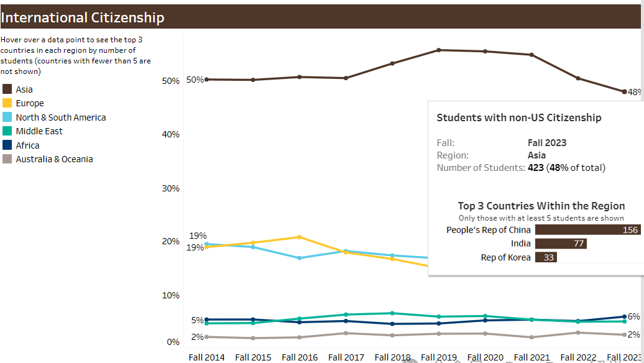
Task: Select Australia & Oceania Fall 2017 point
Action: (346, 333)
